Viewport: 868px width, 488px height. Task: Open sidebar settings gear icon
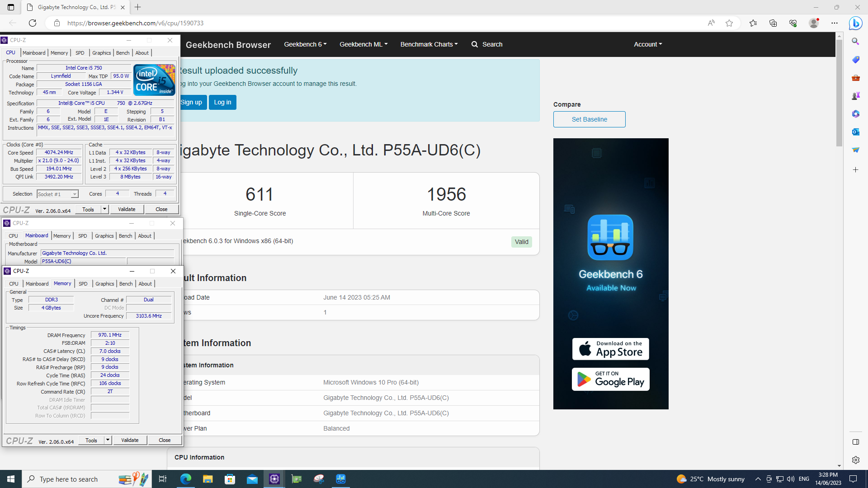(x=855, y=460)
